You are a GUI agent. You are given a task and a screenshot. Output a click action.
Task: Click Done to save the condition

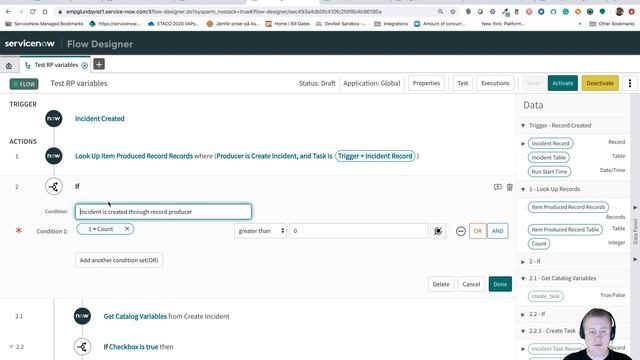coord(500,284)
